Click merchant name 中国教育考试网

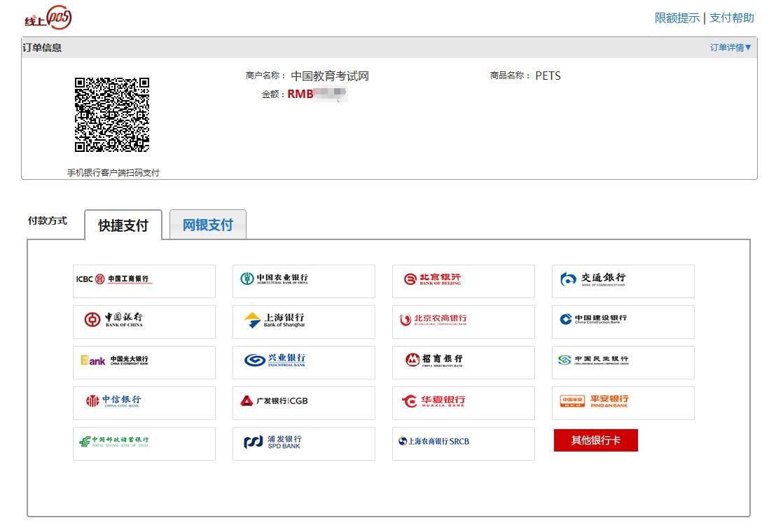click(330, 76)
